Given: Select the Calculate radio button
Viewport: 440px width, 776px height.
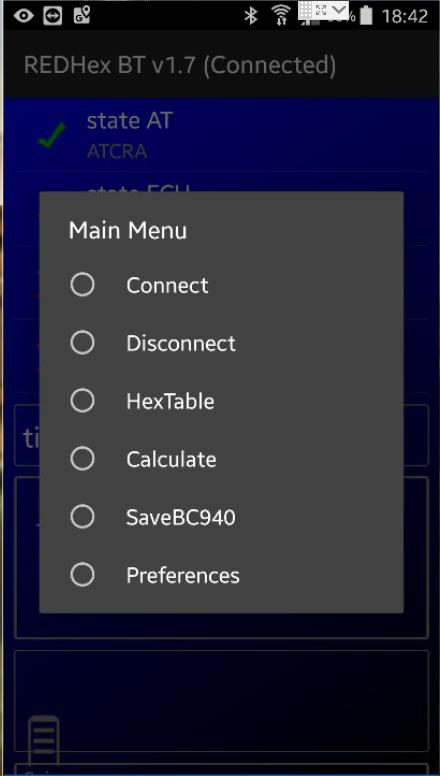Looking at the screenshot, I should (x=82, y=459).
